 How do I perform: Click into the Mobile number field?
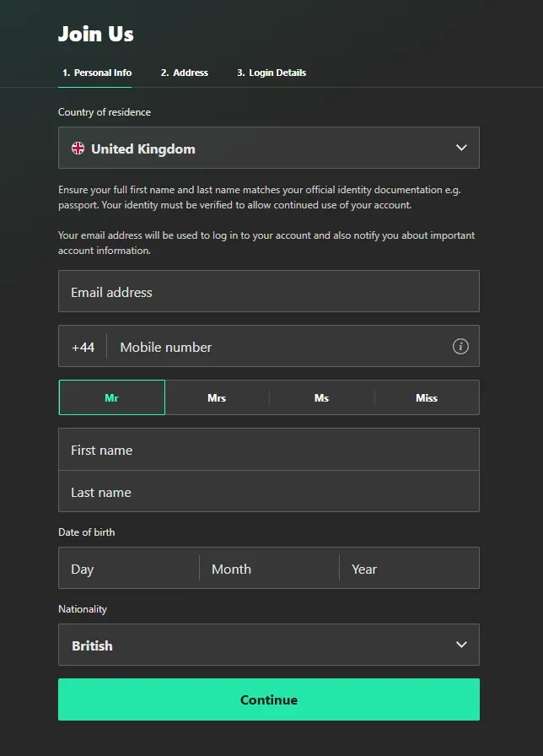[278, 347]
